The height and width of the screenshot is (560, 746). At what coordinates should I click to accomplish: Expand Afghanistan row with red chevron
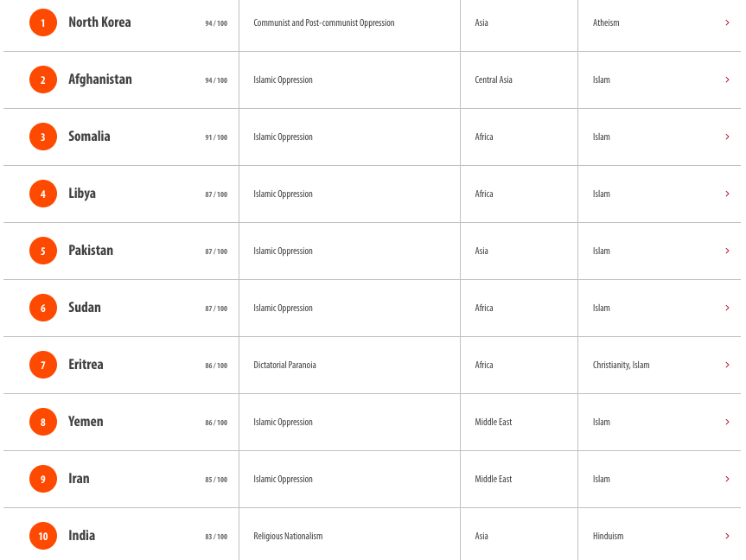tap(727, 80)
